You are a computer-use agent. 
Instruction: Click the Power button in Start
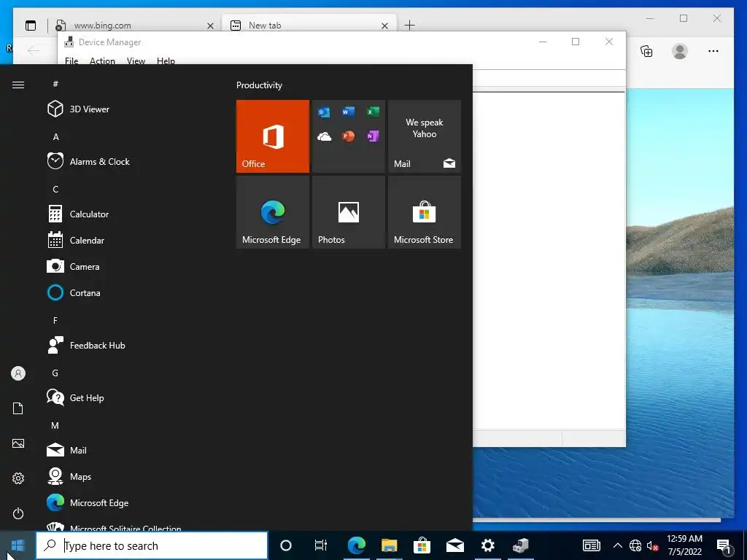(x=18, y=513)
